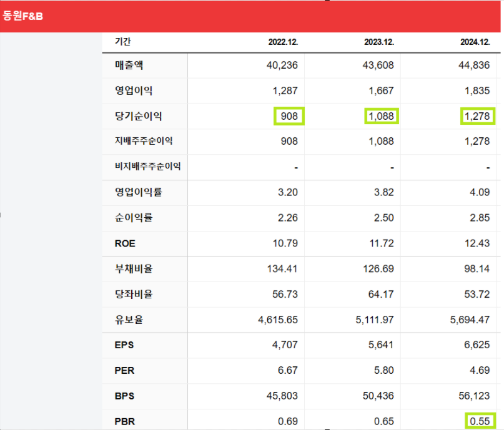Image resolution: width=504 pixels, height=430 pixels.
Task: Select the 지배주주순이익 row label
Action: click(x=144, y=140)
